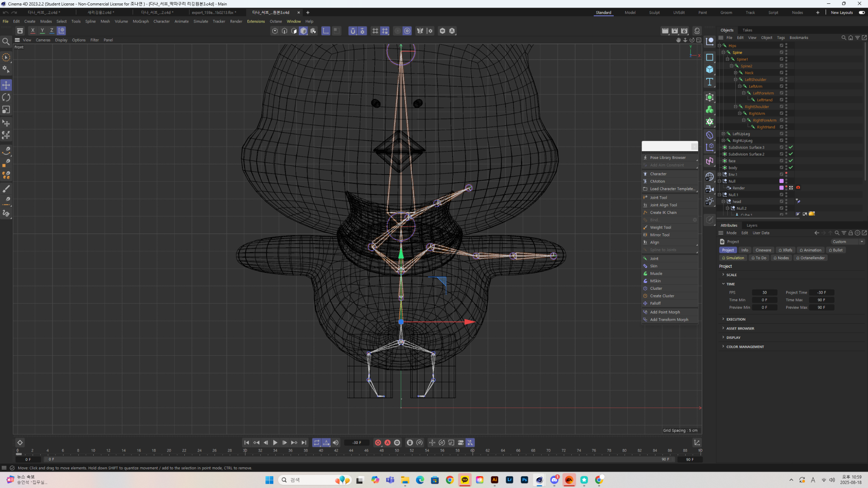
Task: Switch to the Layers tab
Action: [752, 225]
